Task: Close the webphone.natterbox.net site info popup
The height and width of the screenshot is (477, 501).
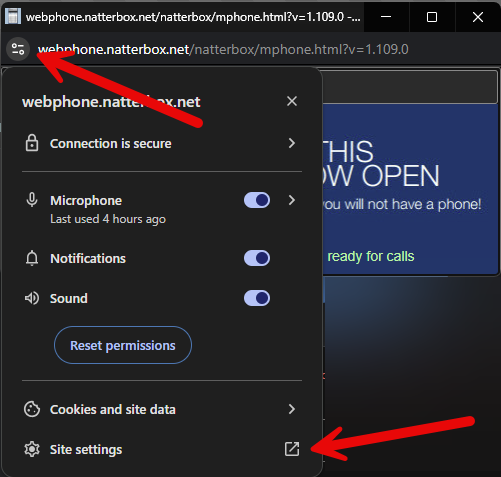Action: [292, 101]
